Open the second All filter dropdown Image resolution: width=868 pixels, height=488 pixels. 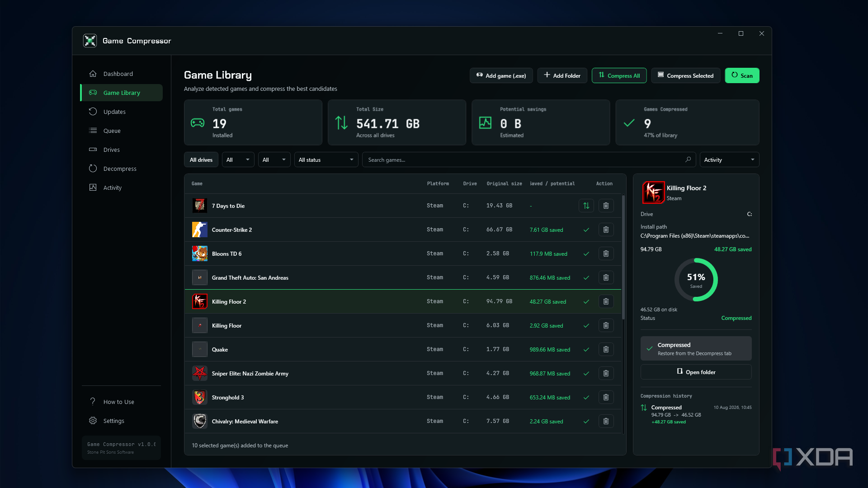(x=274, y=160)
